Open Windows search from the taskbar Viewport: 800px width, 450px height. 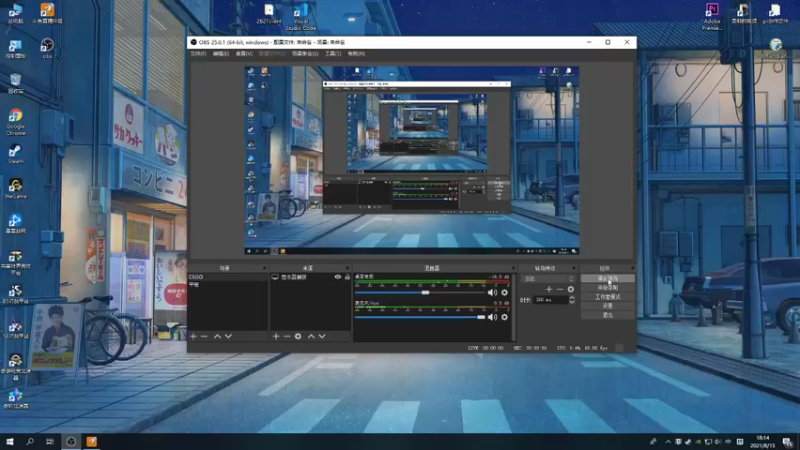[x=30, y=441]
